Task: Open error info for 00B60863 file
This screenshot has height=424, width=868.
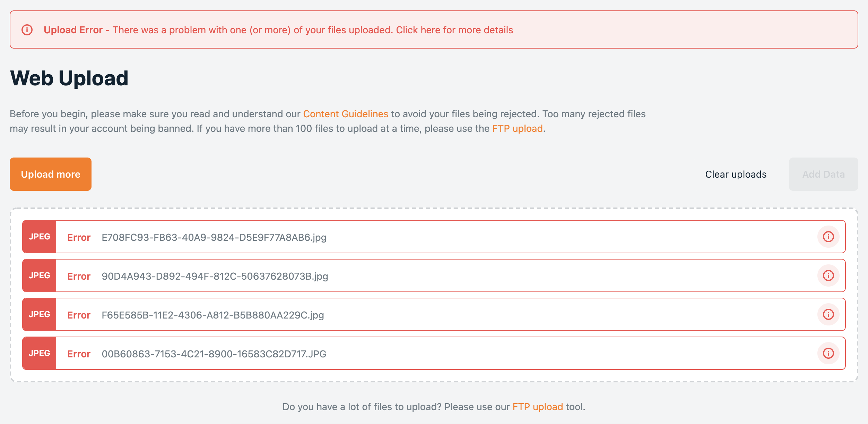Action: tap(828, 353)
